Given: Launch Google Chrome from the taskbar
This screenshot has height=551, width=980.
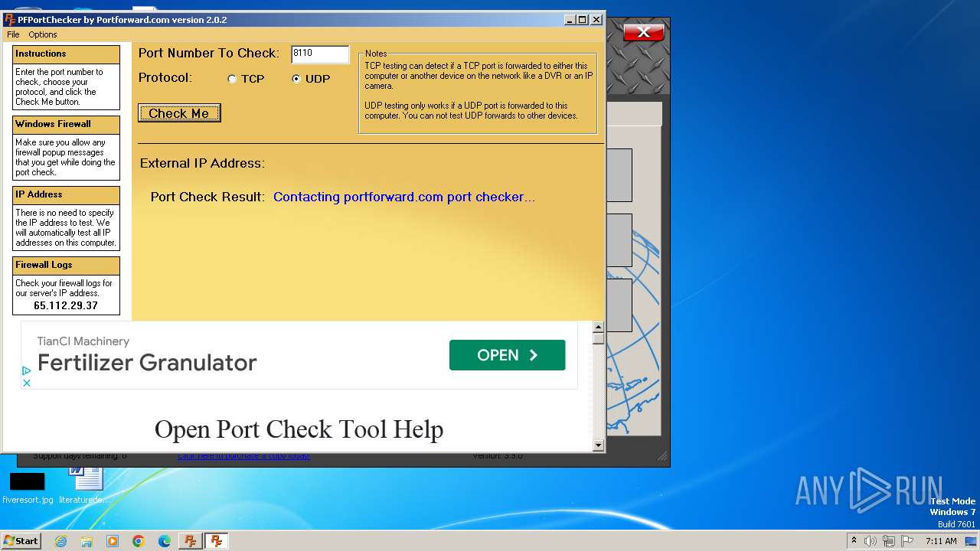Looking at the screenshot, I should coord(139,541).
